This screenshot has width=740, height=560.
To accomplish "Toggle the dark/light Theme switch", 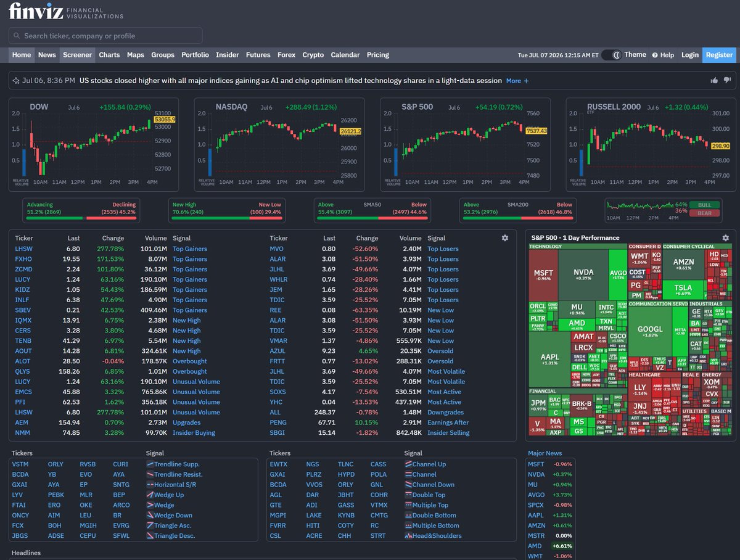I will point(612,55).
